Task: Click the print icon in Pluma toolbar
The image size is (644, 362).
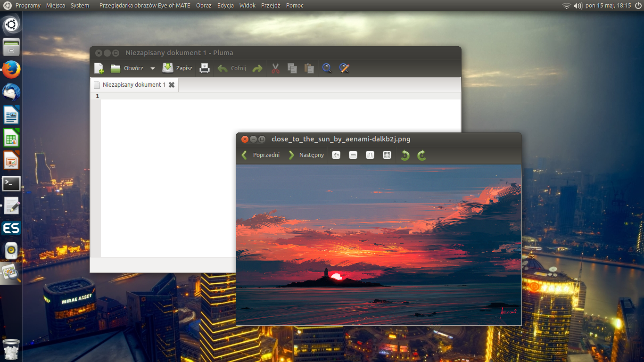Action: (205, 68)
